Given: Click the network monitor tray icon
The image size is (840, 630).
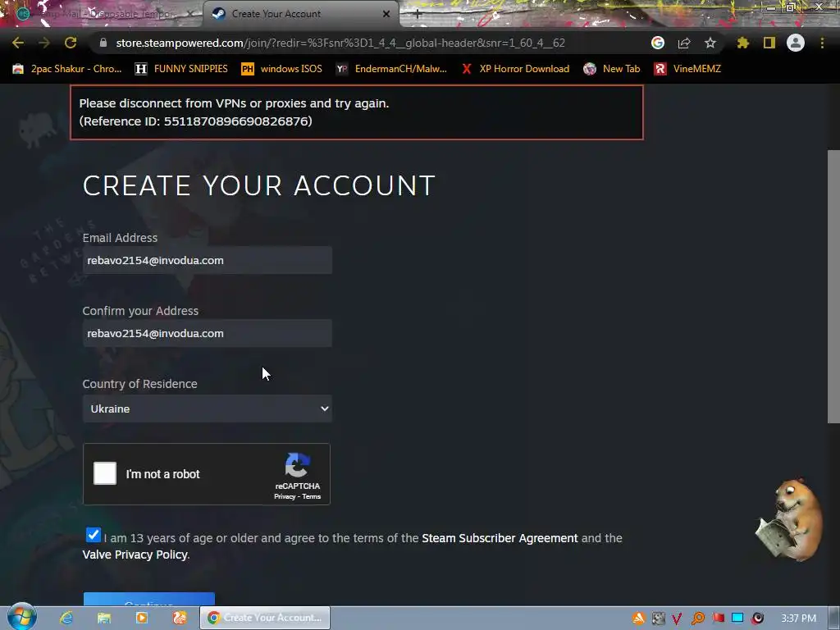Looking at the screenshot, I should pyautogui.click(x=737, y=619).
